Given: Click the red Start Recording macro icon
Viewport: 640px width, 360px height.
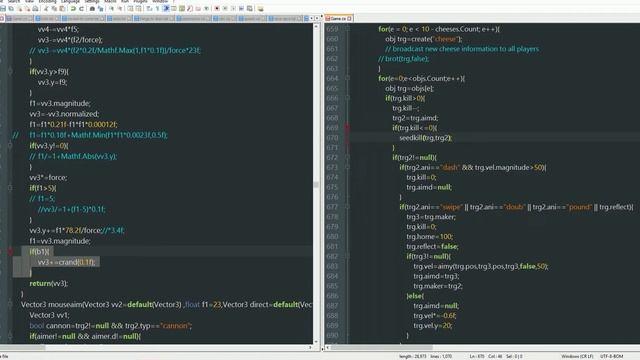Looking at the screenshot, I should [x=217, y=9].
